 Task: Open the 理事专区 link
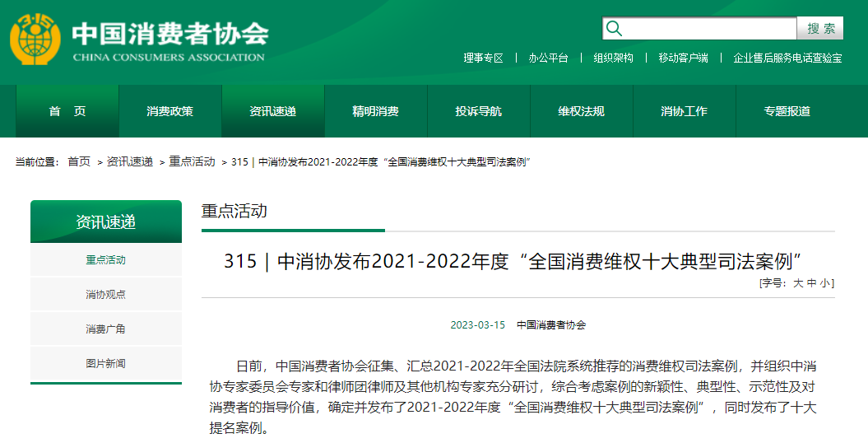pos(483,58)
